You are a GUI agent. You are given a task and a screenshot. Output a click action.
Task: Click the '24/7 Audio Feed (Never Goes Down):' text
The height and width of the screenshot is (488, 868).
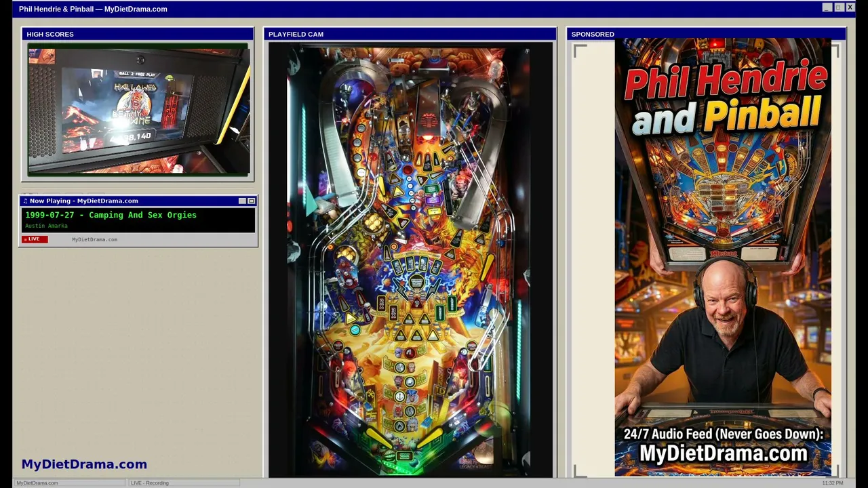pos(723,434)
